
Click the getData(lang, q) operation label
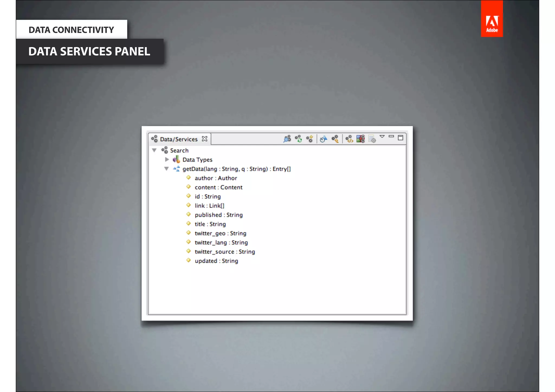point(236,169)
